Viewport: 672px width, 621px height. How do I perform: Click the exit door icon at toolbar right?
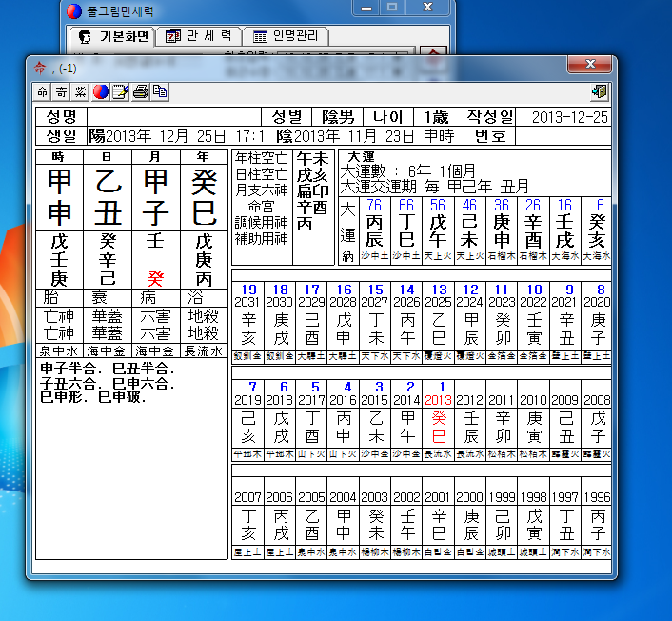599,92
